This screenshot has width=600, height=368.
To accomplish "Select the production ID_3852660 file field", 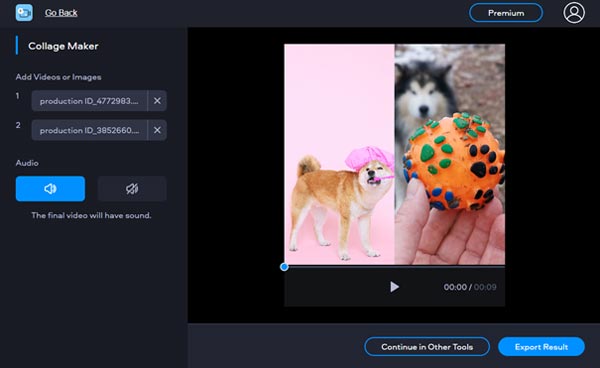I will pos(90,130).
